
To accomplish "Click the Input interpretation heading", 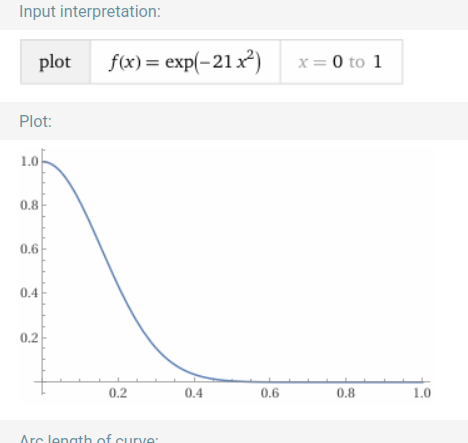I will coord(90,12).
